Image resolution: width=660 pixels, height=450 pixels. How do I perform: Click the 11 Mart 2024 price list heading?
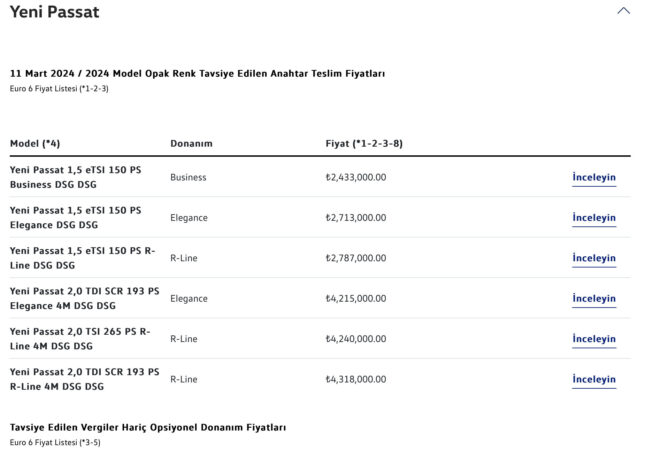(197, 73)
